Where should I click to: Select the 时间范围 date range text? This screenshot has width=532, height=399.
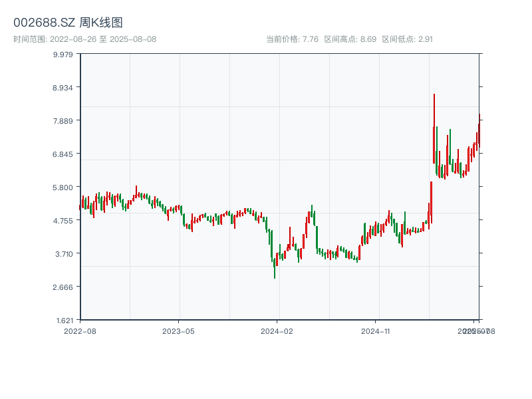pyautogui.click(x=84, y=39)
